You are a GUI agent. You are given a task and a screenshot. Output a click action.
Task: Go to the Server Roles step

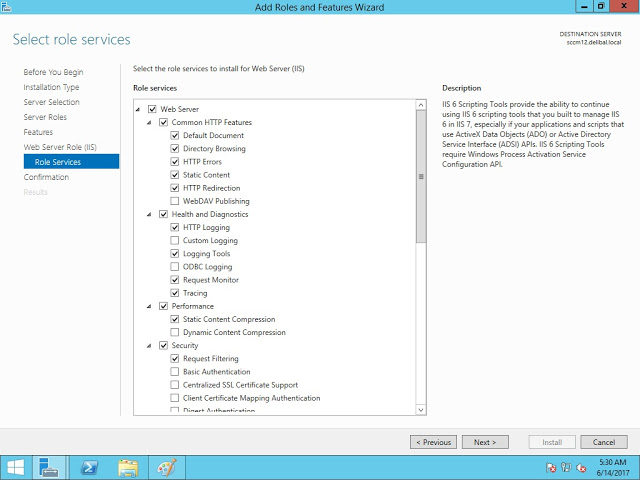click(45, 117)
